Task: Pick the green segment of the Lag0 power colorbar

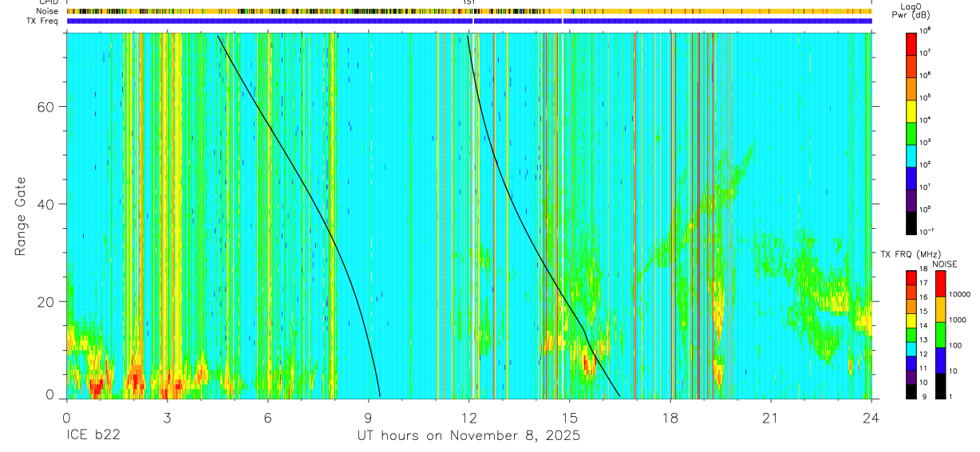Action: coord(912,133)
